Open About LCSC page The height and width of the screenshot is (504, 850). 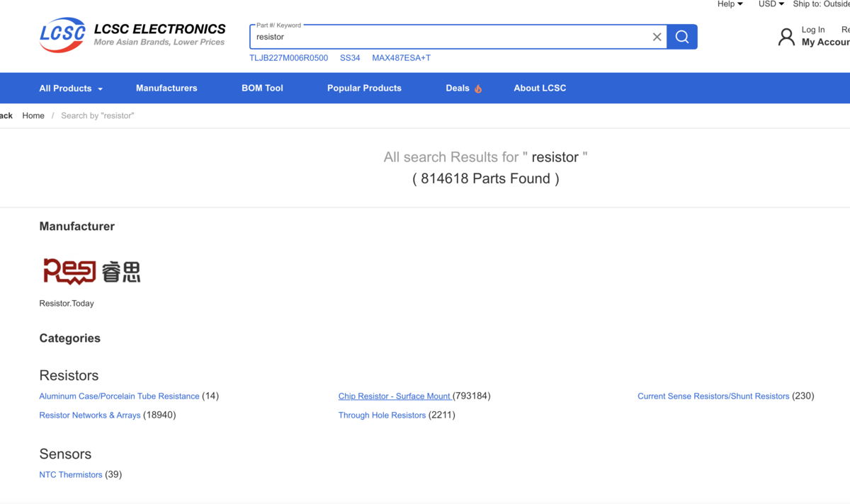[x=540, y=88]
